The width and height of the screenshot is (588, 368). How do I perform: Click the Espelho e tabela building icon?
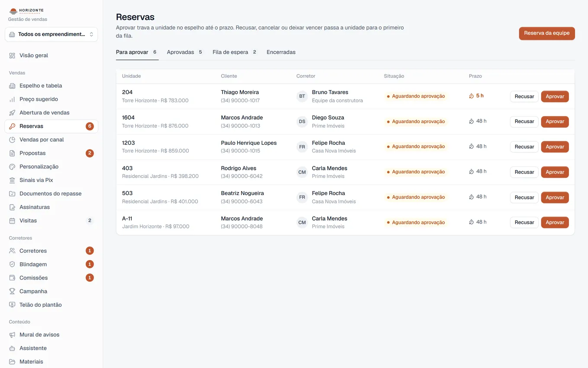coord(12,86)
